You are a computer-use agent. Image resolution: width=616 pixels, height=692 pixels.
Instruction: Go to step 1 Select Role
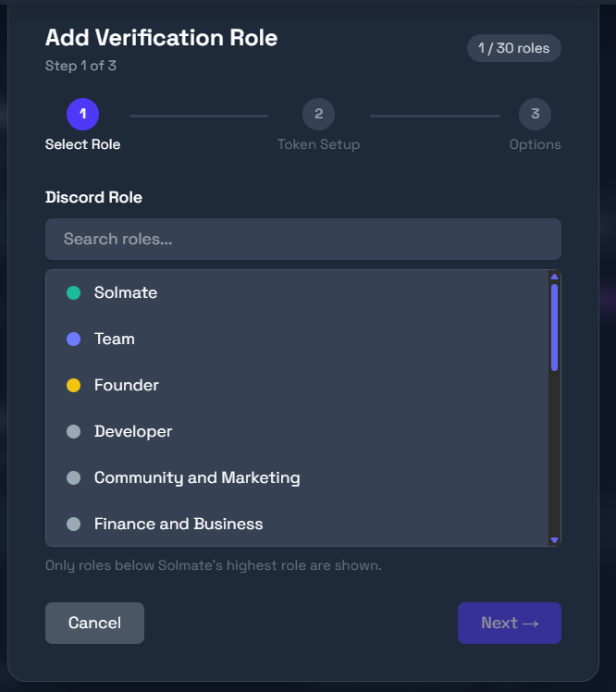82,115
